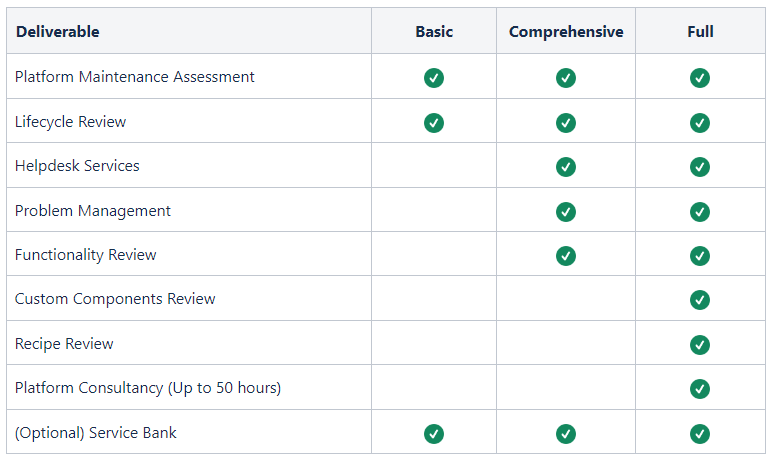Click Platform Consultancy (Up to 50 hours) text
Viewport: 770px width, 461px height.
(148, 388)
